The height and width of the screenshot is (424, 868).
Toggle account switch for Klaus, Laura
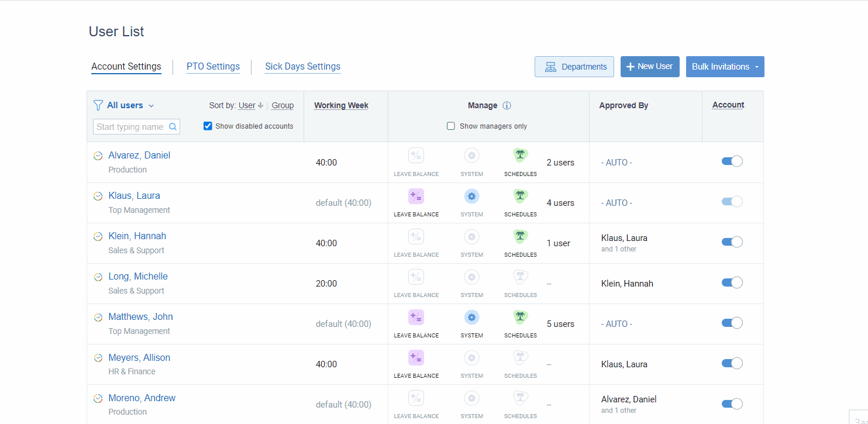(x=732, y=202)
